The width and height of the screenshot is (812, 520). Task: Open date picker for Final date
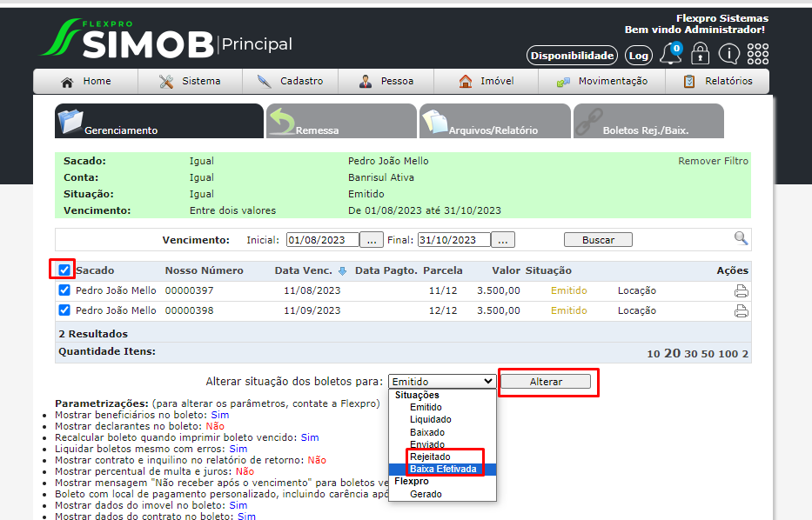pos(503,240)
